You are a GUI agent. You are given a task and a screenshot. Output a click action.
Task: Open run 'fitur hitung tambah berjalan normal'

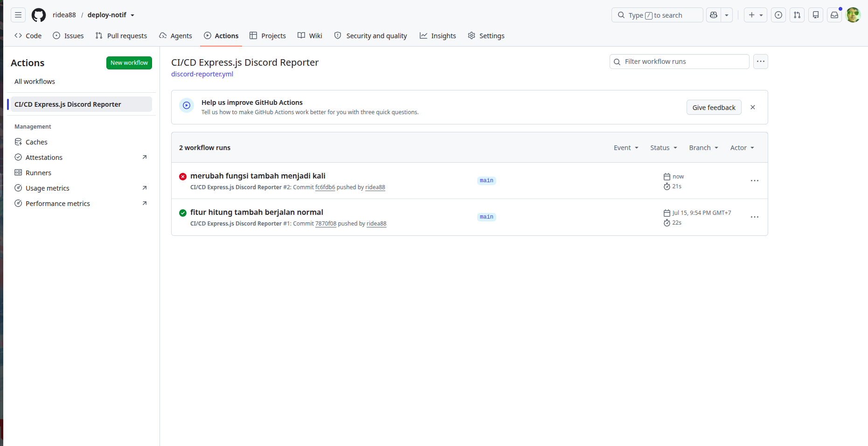tap(257, 212)
